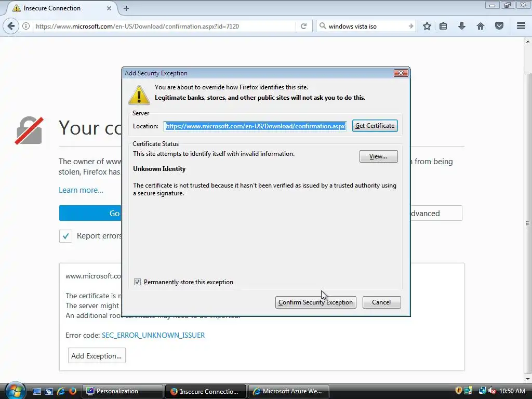Open the Windows Vista Start orb

pos(14,391)
